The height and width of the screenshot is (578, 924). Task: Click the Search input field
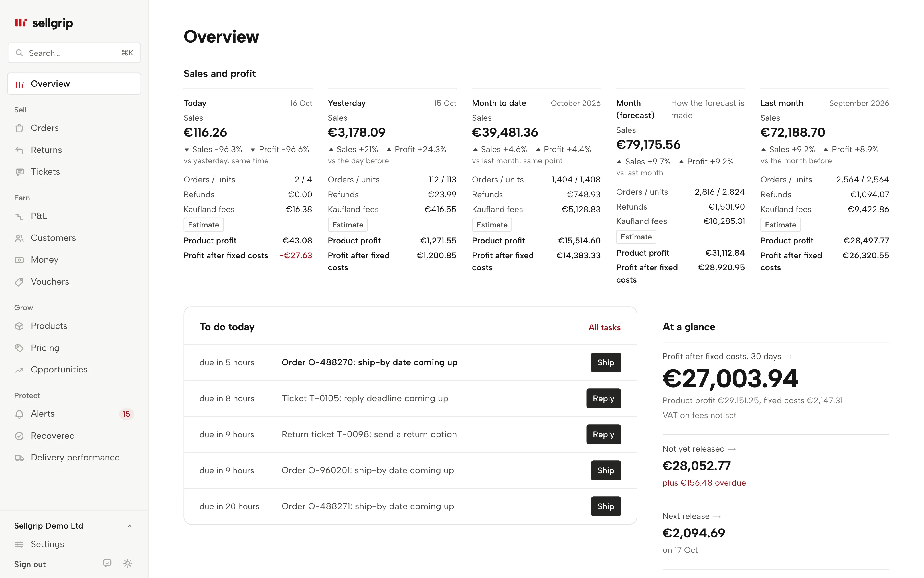pyautogui.click(x=74, y=53)
